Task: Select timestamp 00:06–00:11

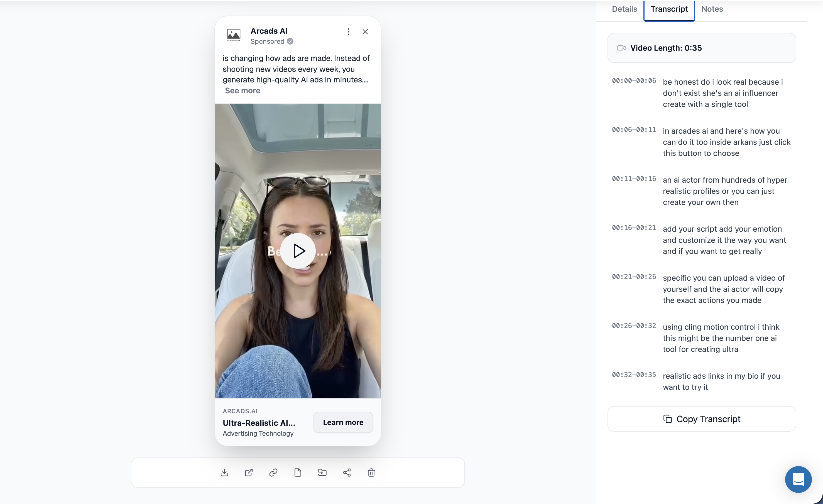Action: (634, 129)
